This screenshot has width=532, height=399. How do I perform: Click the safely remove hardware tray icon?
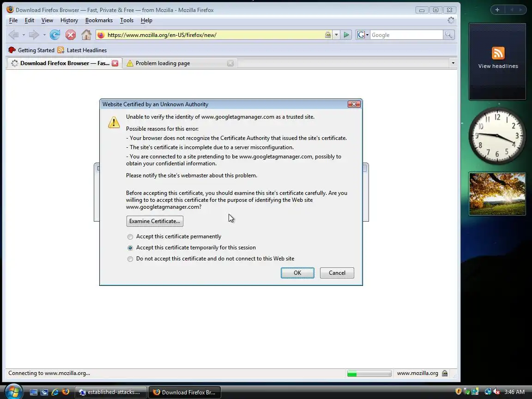coord(466,392)
